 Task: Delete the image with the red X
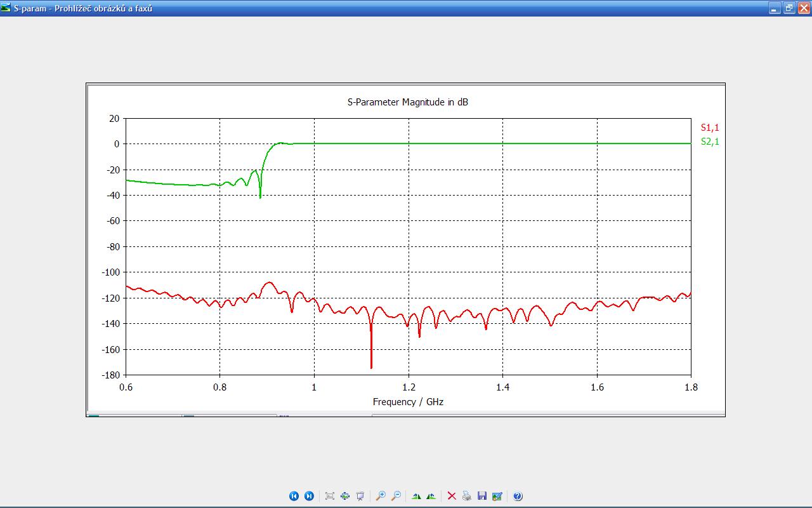(452, 496)
